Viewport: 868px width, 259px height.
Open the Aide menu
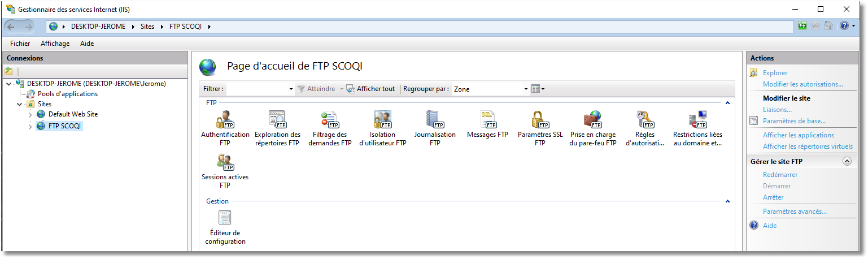pos(87,44)
